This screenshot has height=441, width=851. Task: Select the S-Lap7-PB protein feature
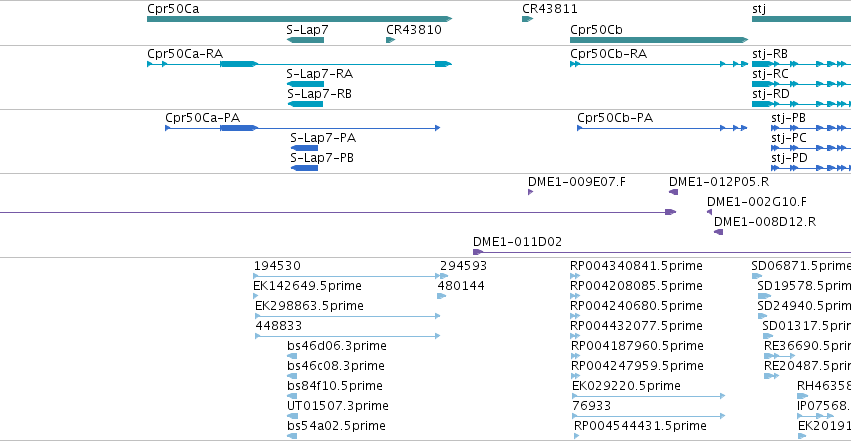click(304, 168)
